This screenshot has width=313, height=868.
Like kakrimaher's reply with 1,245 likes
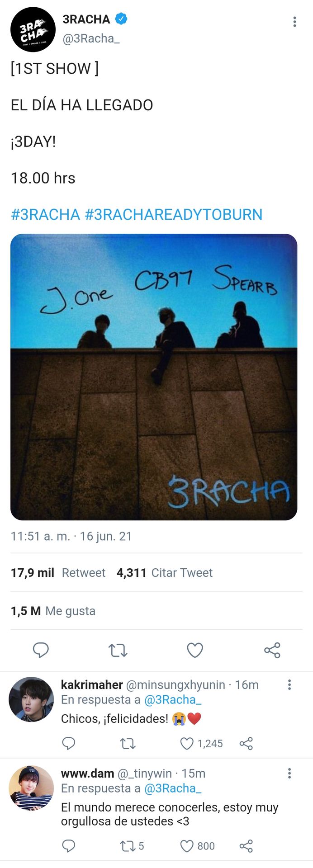point(201,744)
